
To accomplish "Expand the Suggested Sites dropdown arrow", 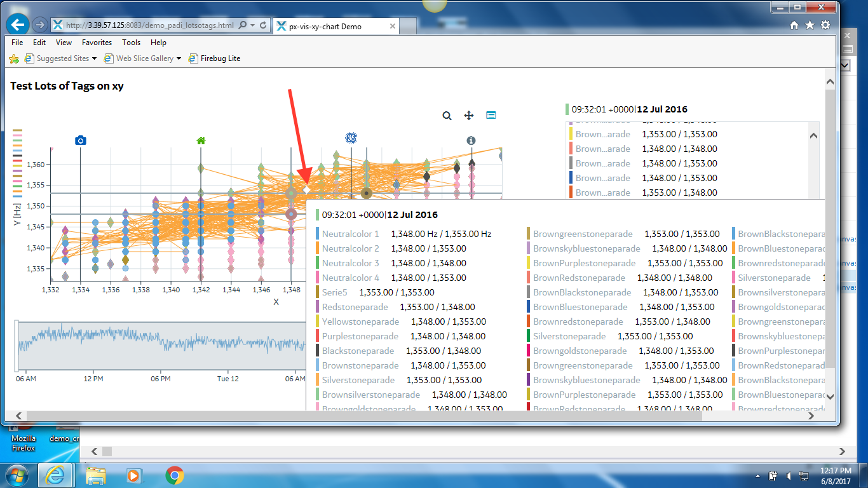I will click(x=94, y=58).
